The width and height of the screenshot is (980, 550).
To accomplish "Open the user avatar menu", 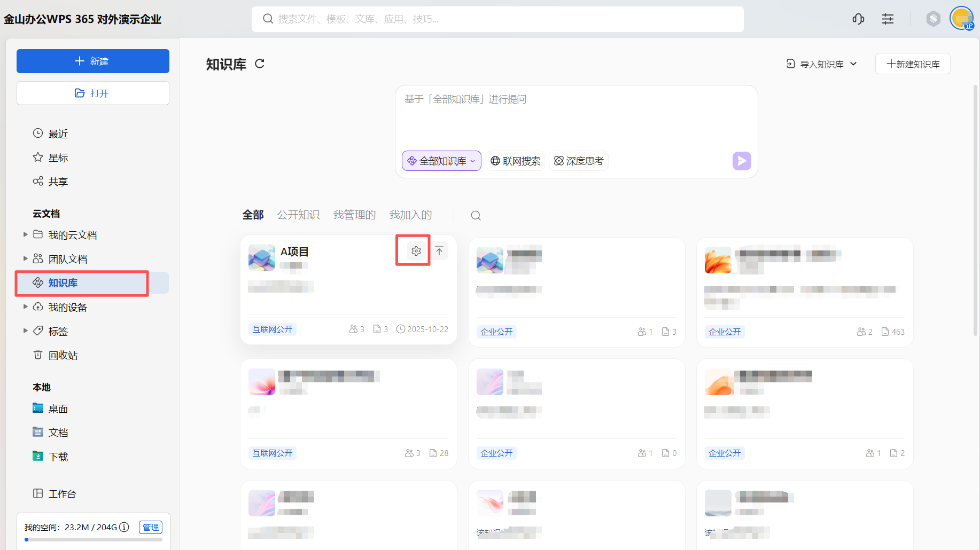I will [962, 18].
